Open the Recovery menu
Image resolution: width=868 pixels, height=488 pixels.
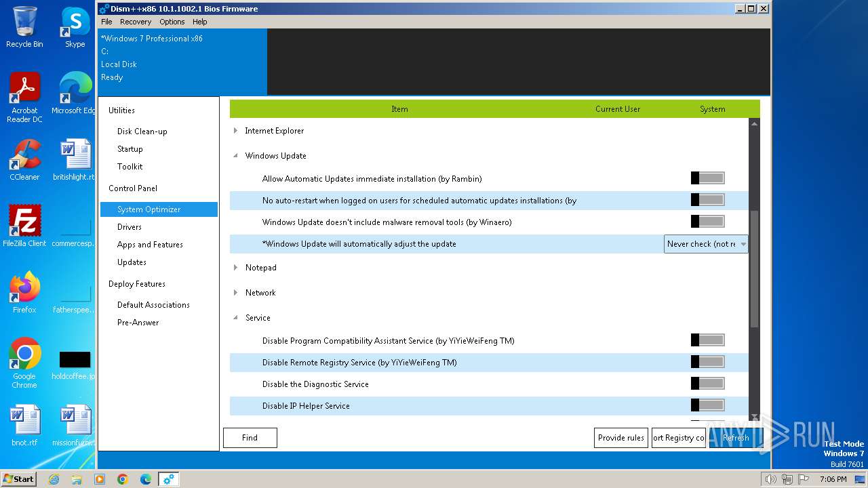click(x=136, y=22)
